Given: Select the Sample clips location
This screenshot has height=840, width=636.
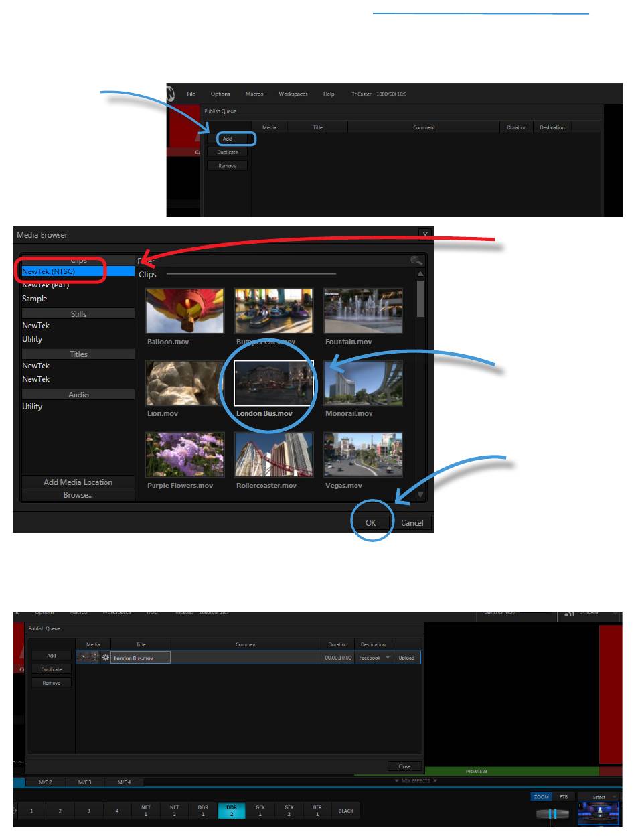Looking at the screenshot, I should (78, 299).
